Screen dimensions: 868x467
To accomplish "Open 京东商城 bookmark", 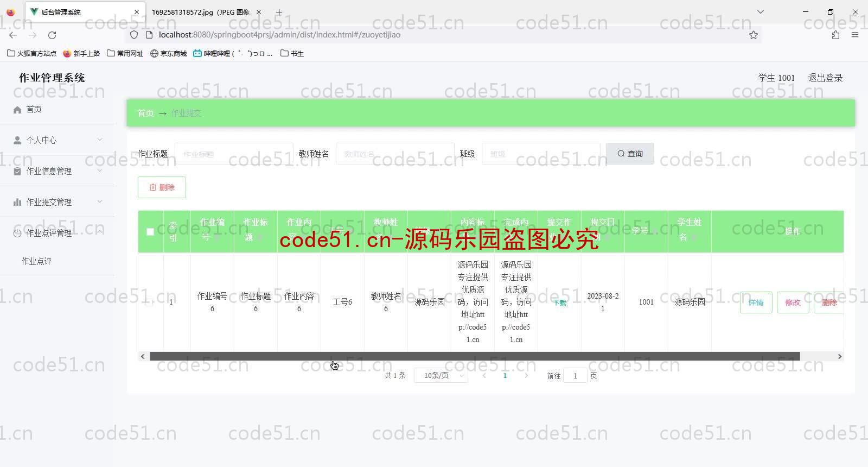I will click(x=169, y=53).
